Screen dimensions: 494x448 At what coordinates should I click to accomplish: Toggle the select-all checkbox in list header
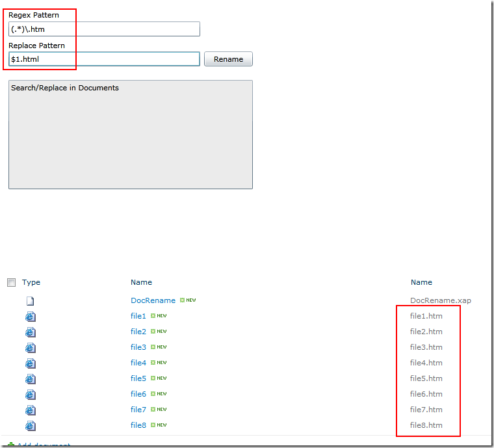click(11, 283)
